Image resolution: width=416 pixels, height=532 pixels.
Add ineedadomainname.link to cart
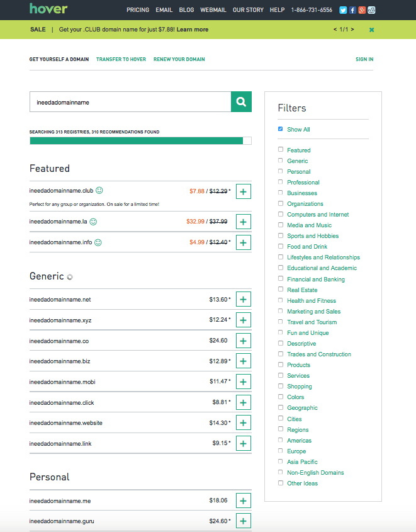pos(243,443)
